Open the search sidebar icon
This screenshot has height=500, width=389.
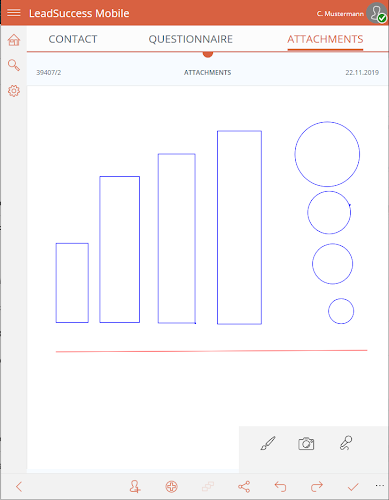[x=14, y=65]
